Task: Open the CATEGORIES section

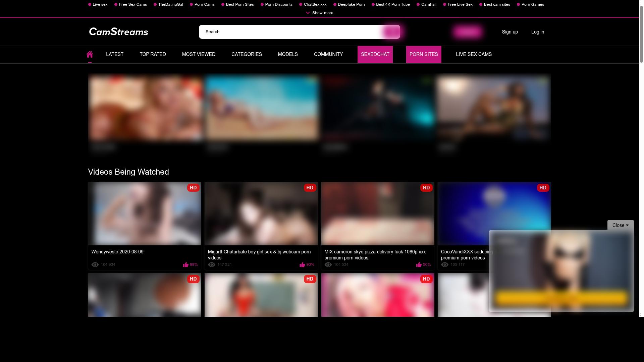Action: pos(247,54)
